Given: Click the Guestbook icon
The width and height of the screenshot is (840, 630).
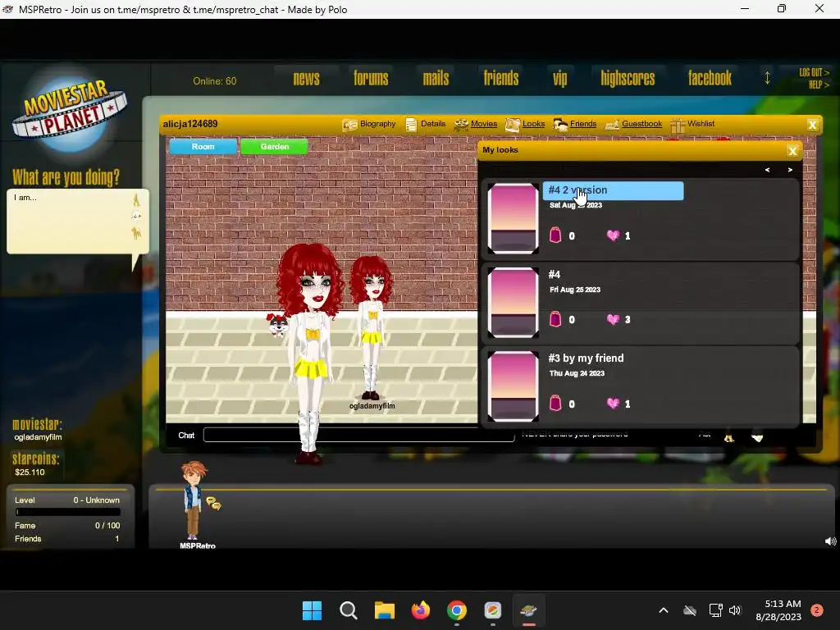Looking at the screenshot, I should tap(612, 126).
